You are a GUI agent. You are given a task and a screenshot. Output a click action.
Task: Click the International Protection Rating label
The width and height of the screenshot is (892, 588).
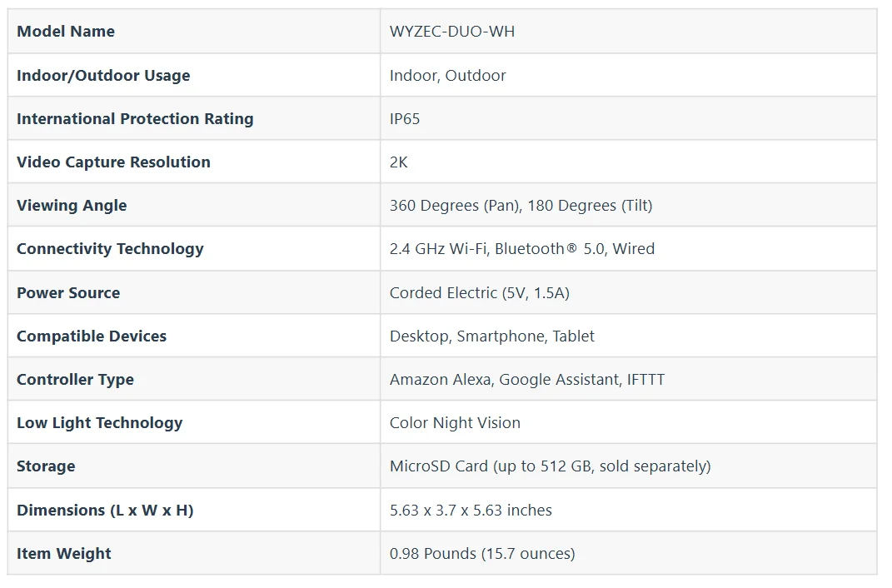[135, 118]
